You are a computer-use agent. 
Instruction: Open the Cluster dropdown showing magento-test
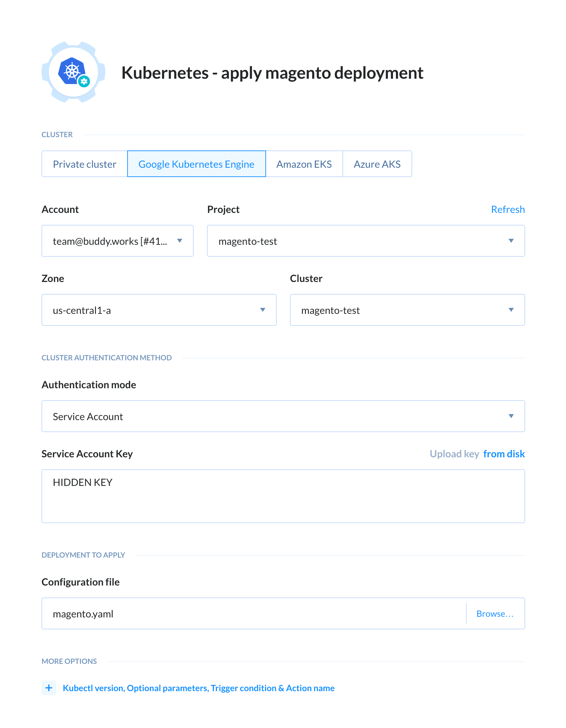tap(407, 310)
